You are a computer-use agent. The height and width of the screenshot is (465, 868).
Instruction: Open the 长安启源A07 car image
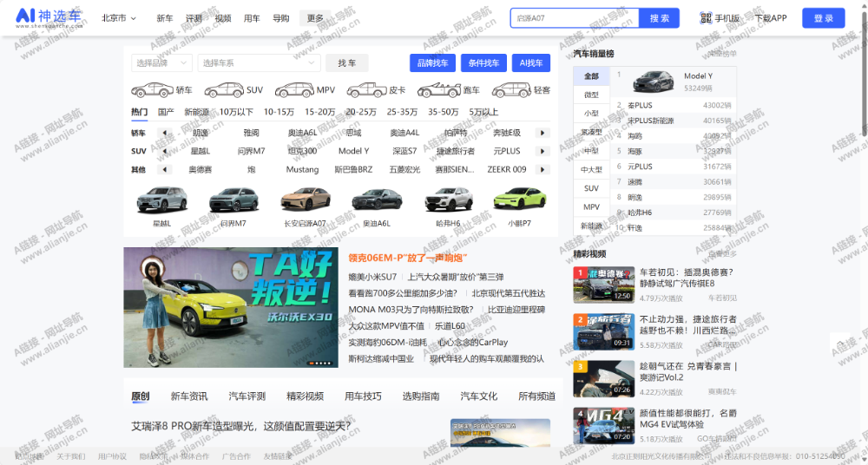(x=305, y=200)
